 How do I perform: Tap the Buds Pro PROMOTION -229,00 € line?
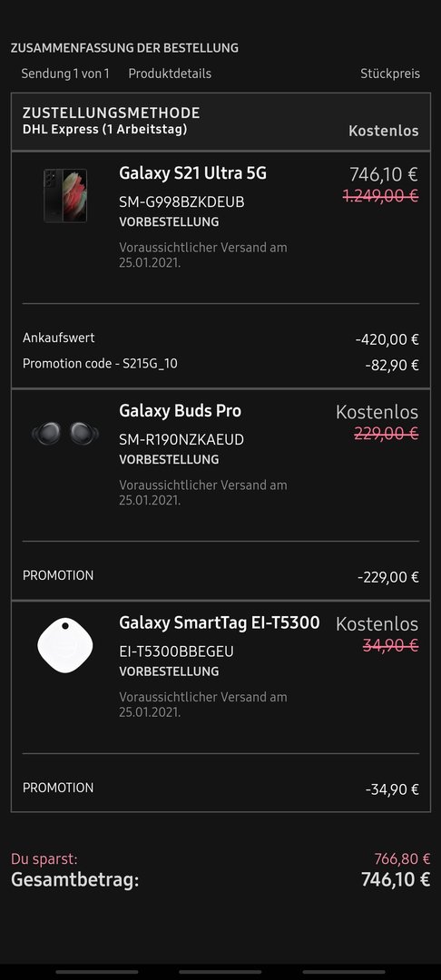[220, 576]
